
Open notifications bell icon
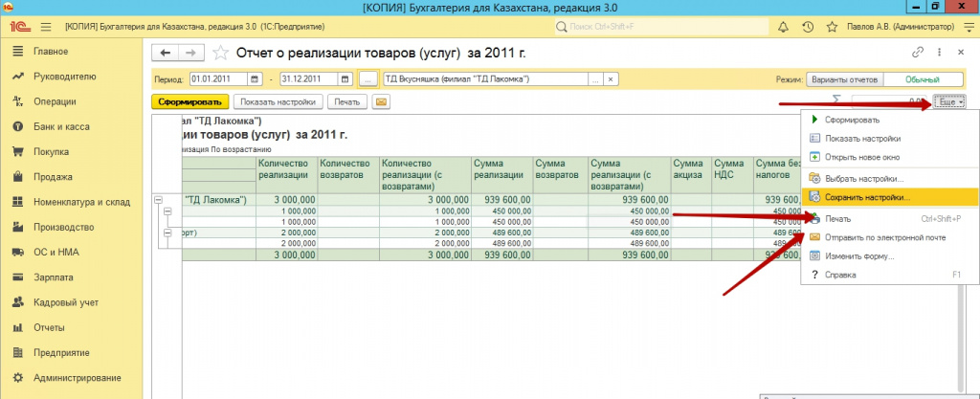[x=783, y=27]
